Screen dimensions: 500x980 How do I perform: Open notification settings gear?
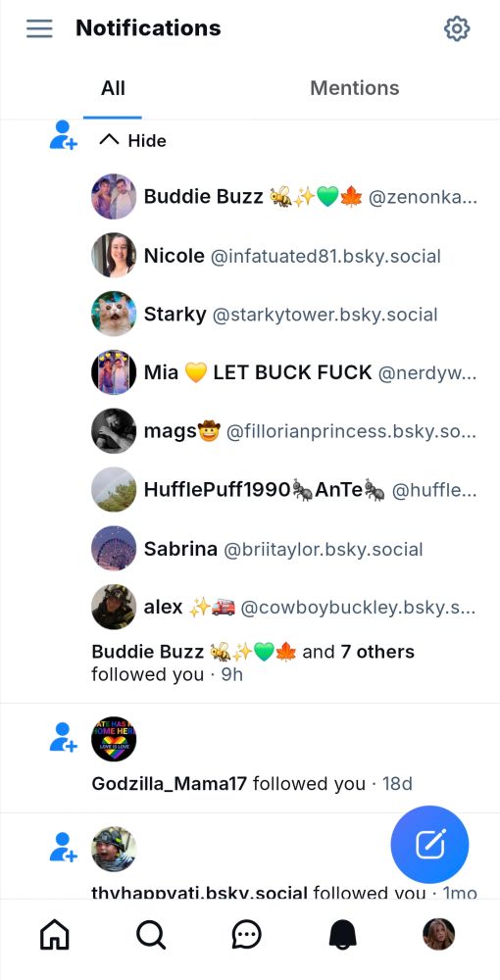[x=457, y=28]
